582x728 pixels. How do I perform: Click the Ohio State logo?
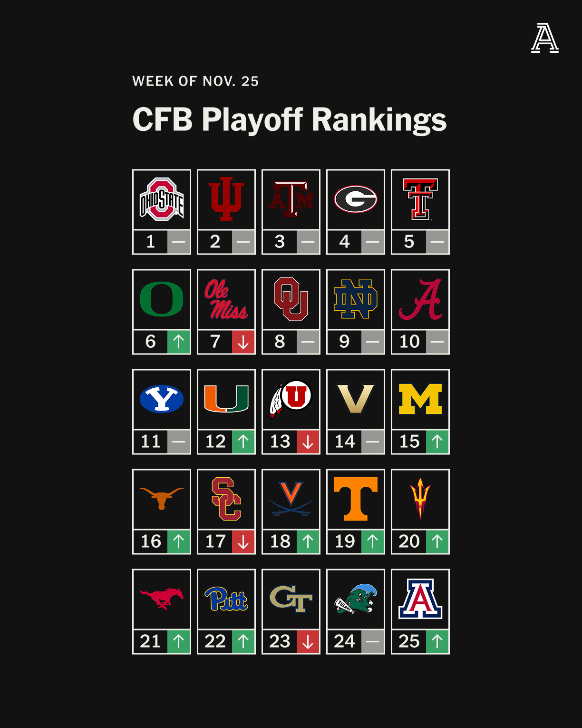point(162,199)
